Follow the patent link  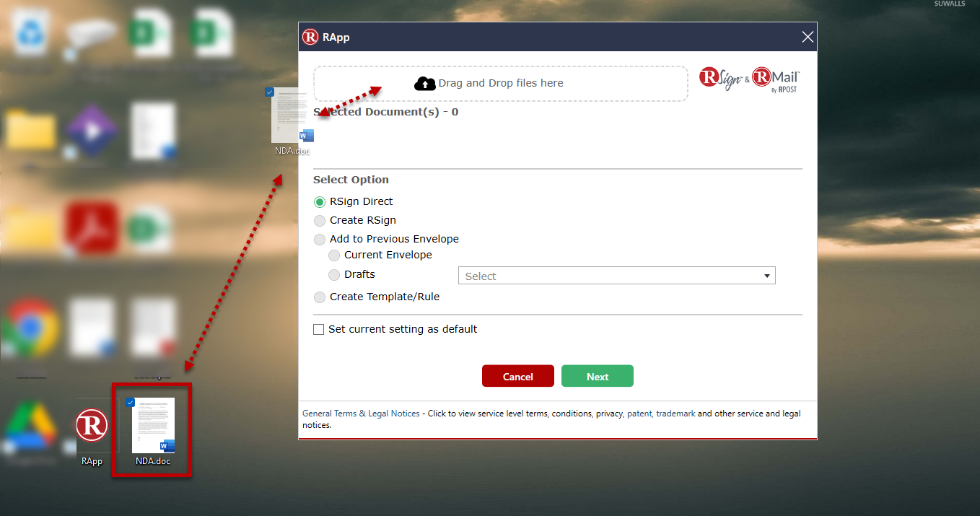639,414
